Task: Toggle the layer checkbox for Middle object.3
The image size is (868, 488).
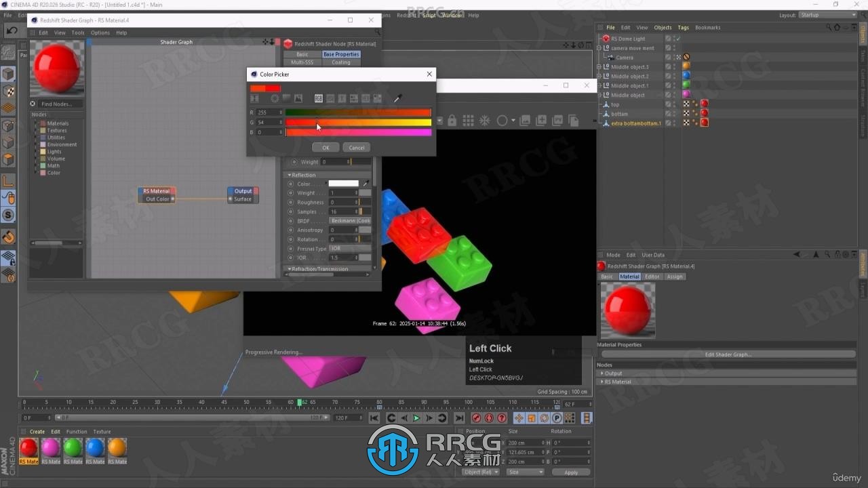Action: point(668,66)
